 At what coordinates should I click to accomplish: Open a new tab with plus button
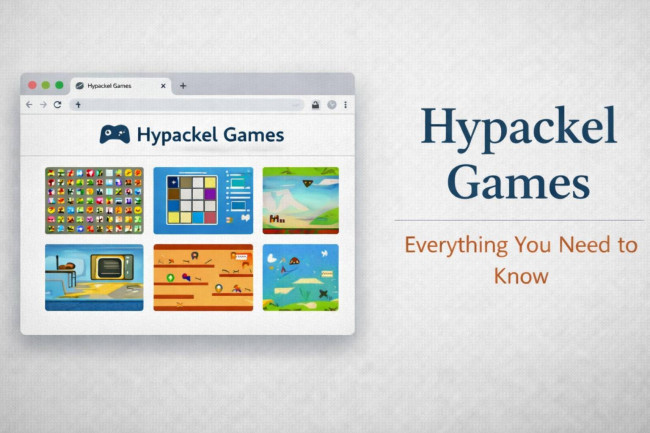[x=183, y=86]
